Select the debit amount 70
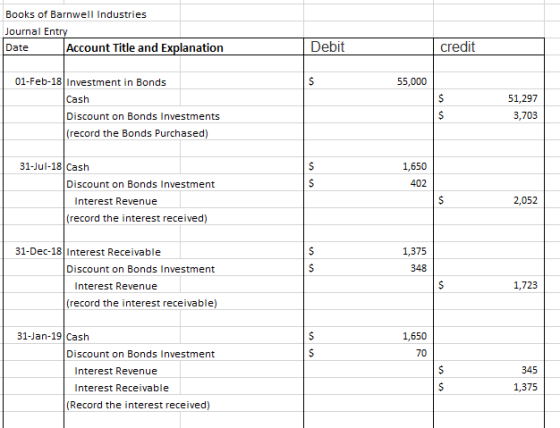The height and width of the screenshot is (428, 560). (x=421, y=353)
